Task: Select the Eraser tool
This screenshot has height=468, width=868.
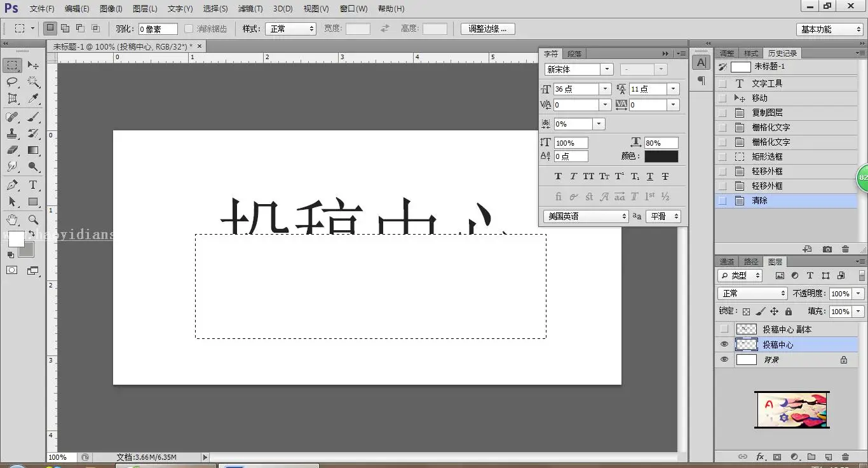Action: [12, 150]
